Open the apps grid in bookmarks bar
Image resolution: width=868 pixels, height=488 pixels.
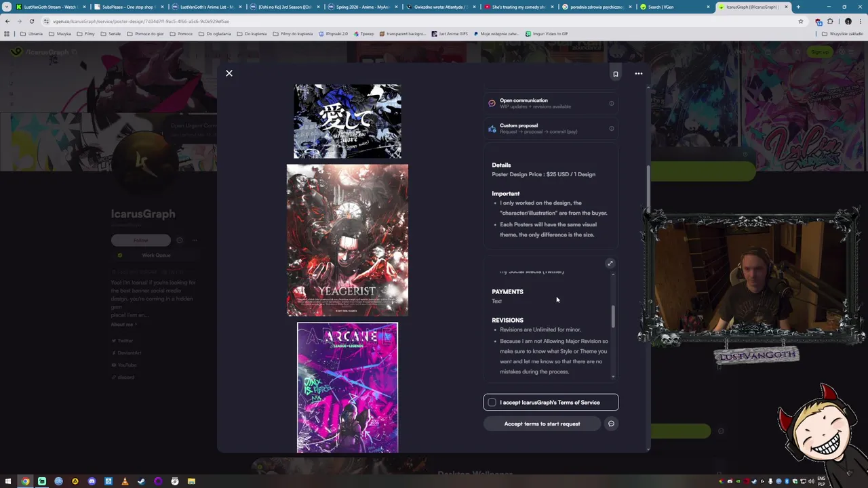coord(7,34)
